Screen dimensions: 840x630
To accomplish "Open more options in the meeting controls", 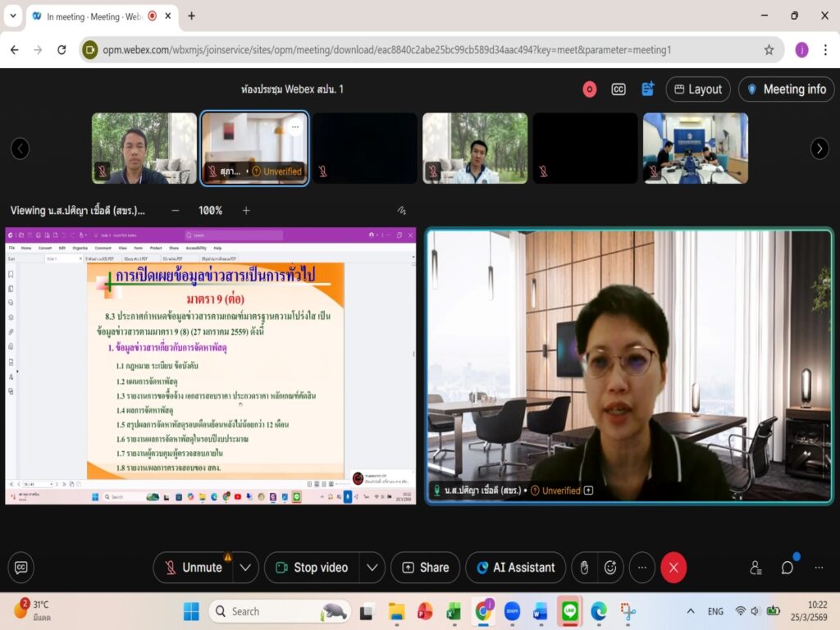I will click(641, 568).
